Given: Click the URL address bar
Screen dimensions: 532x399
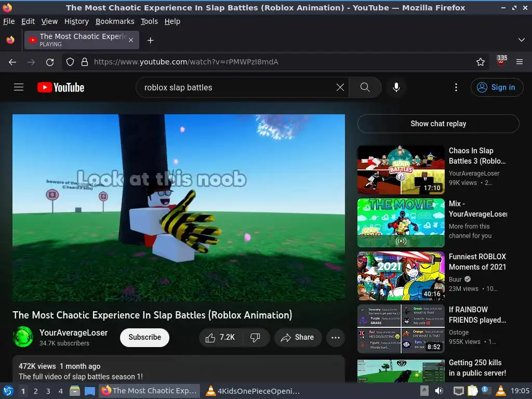Looking at the screenshot, I should pos(275,62).
